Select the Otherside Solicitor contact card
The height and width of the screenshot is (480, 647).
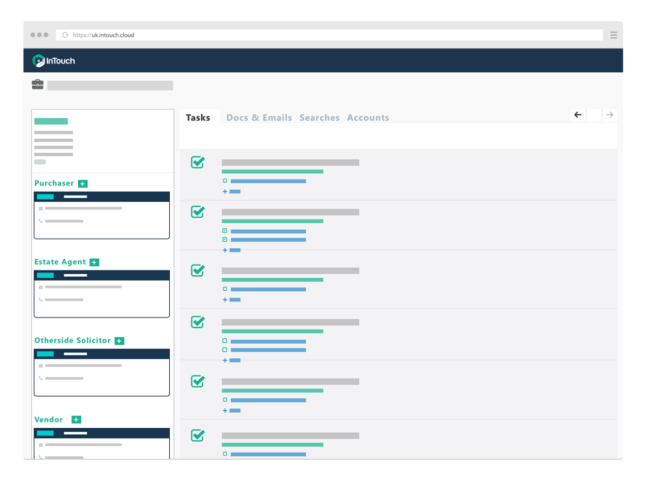tap(102, 373)
